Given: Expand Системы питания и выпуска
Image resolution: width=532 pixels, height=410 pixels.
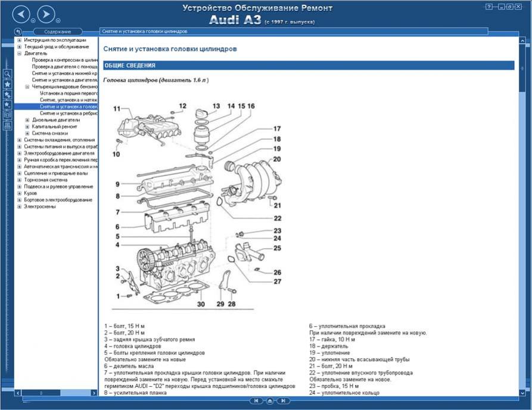Looking at the screenshot, I should 19,147.
